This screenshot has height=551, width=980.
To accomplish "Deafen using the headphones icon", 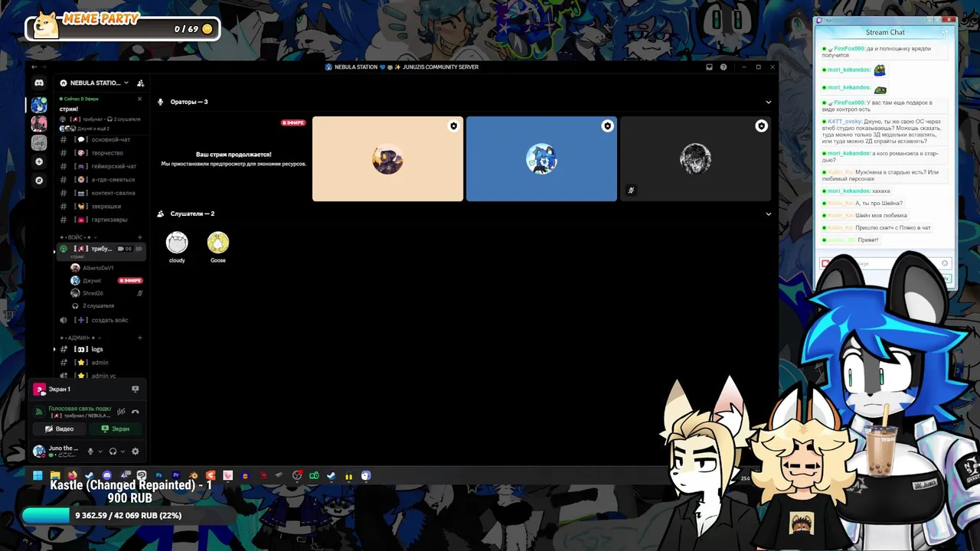I will click(x=113, y=452).
